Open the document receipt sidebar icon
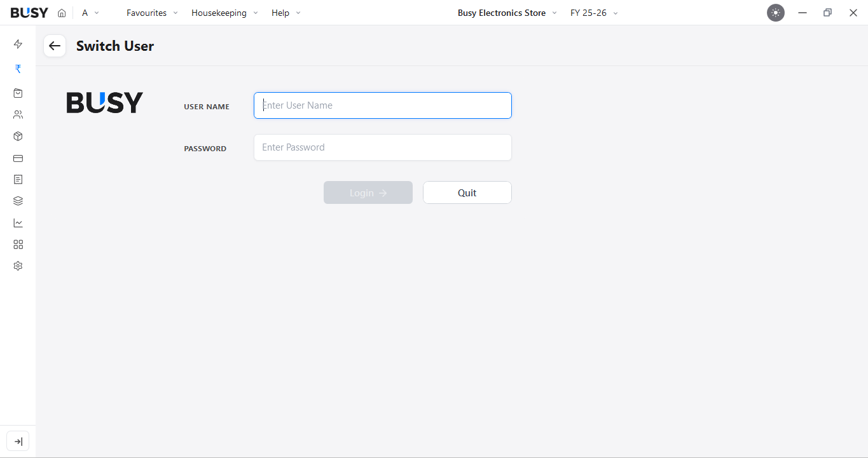 click(18, 180)
